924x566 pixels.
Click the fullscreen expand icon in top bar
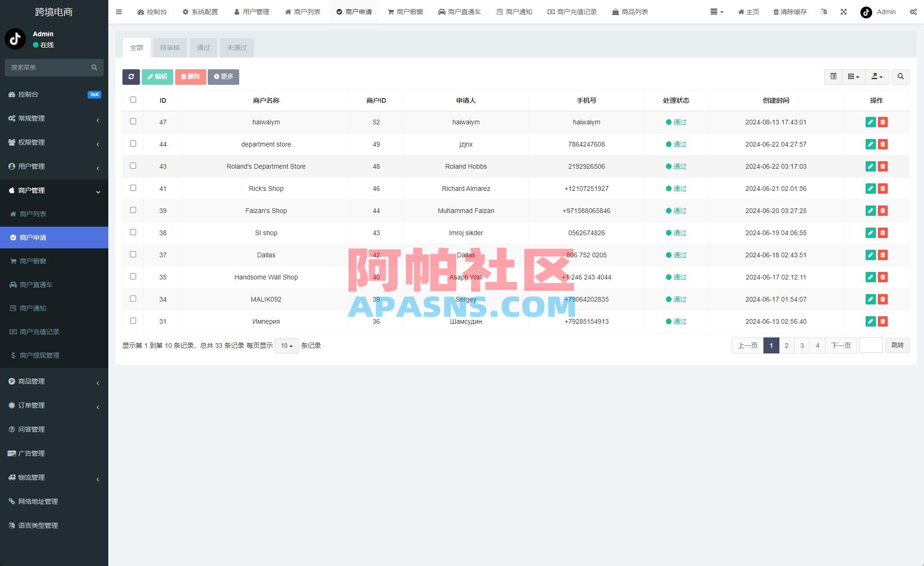tap(843, 12)
